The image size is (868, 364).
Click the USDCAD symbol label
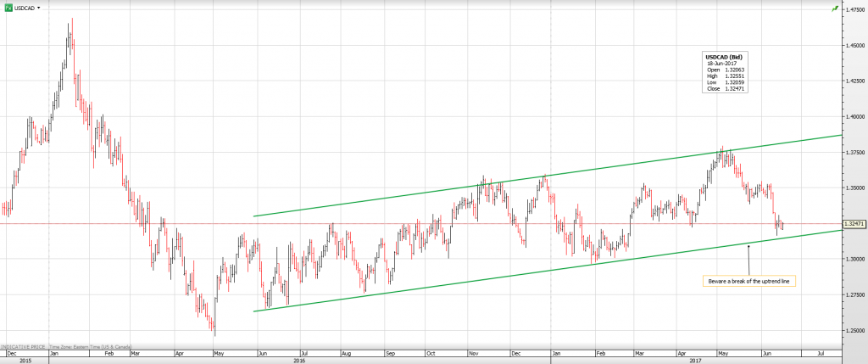pos(24,7)
